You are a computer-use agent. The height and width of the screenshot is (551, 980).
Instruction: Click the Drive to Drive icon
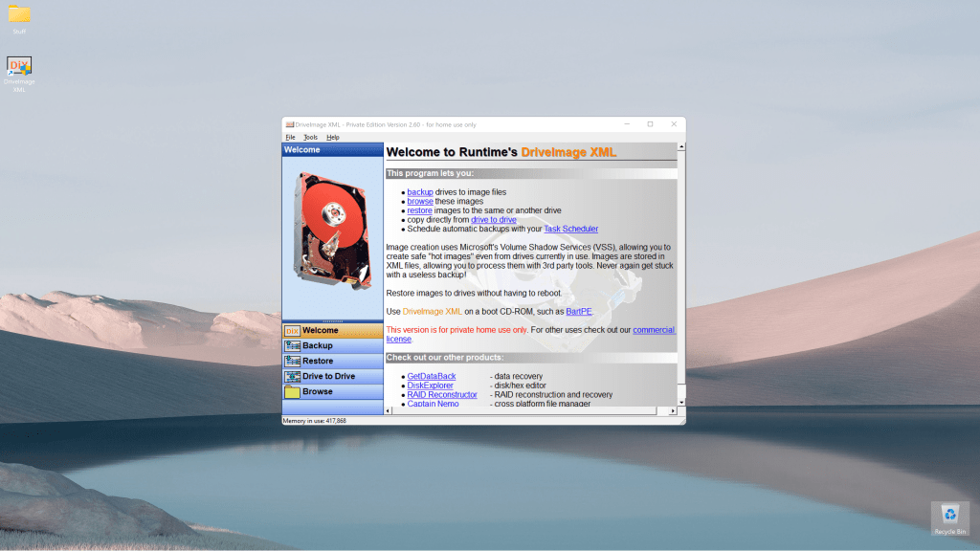[x=292, y=376]
